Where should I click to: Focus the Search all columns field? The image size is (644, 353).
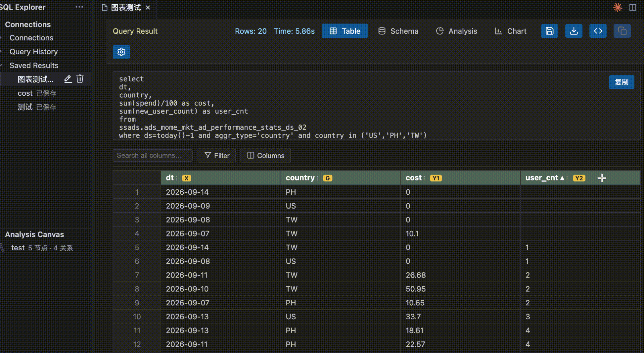click(153, 156)
